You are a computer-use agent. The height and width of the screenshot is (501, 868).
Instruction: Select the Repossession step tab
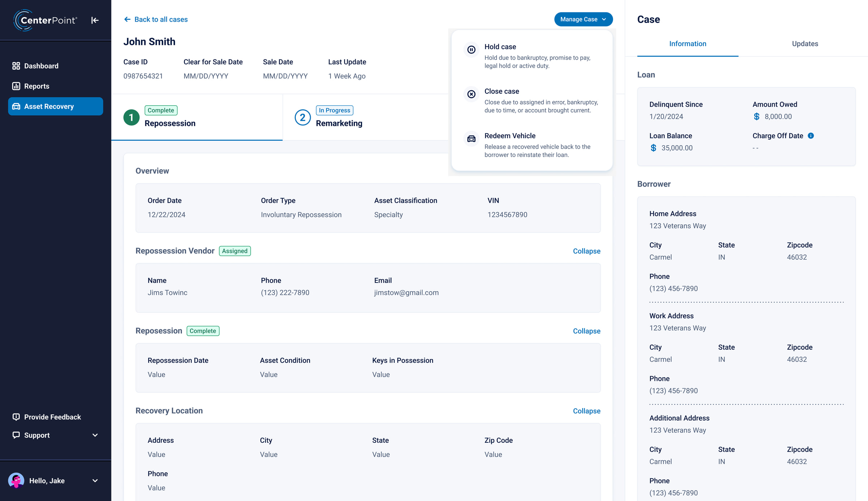(197, 118)
